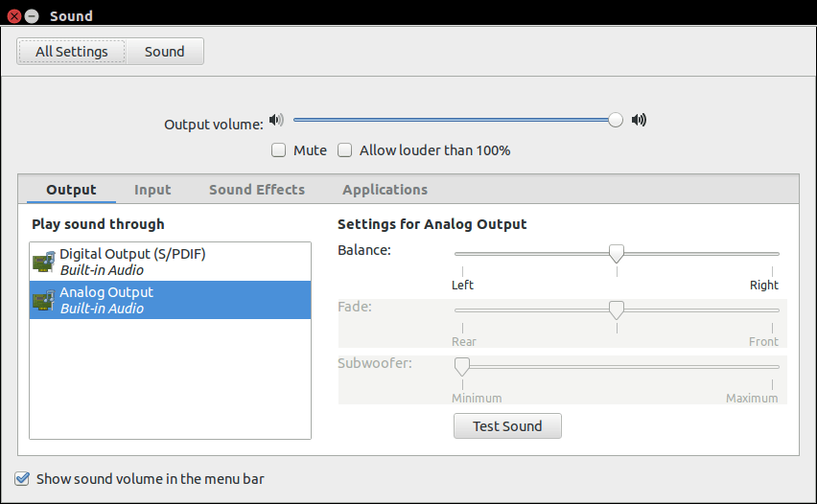This screenshot has height=504, width=817.
Task: Click the Analog Output sound card icon
Action: (44, 300)
